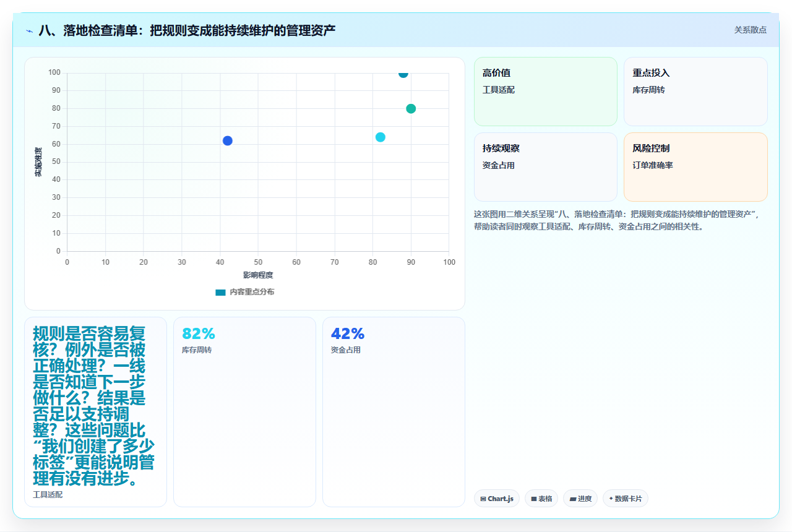Click the 资金占用 label under 42%
The width and height of the screenshot is (792, 532).
[x=346, y=350]
